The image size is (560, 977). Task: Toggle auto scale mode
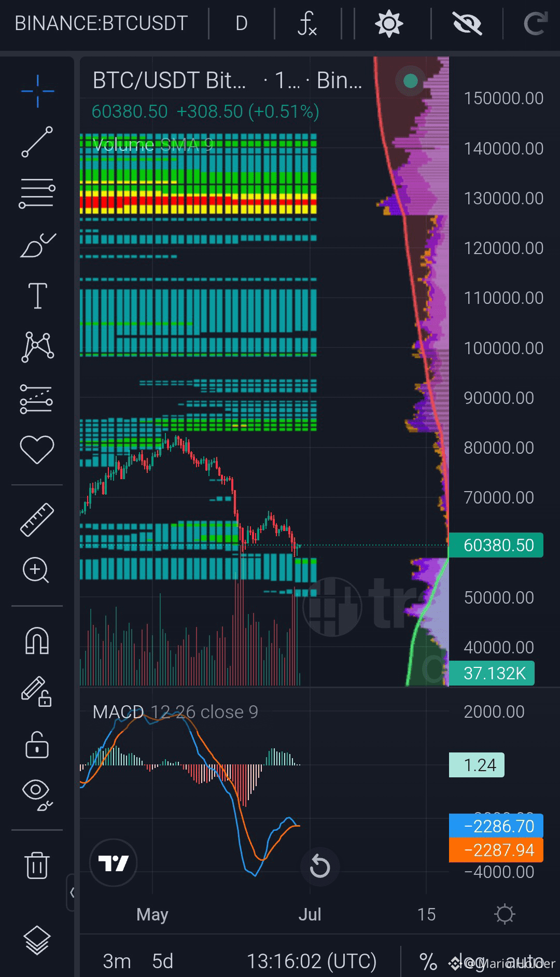[x=524, y=961]
